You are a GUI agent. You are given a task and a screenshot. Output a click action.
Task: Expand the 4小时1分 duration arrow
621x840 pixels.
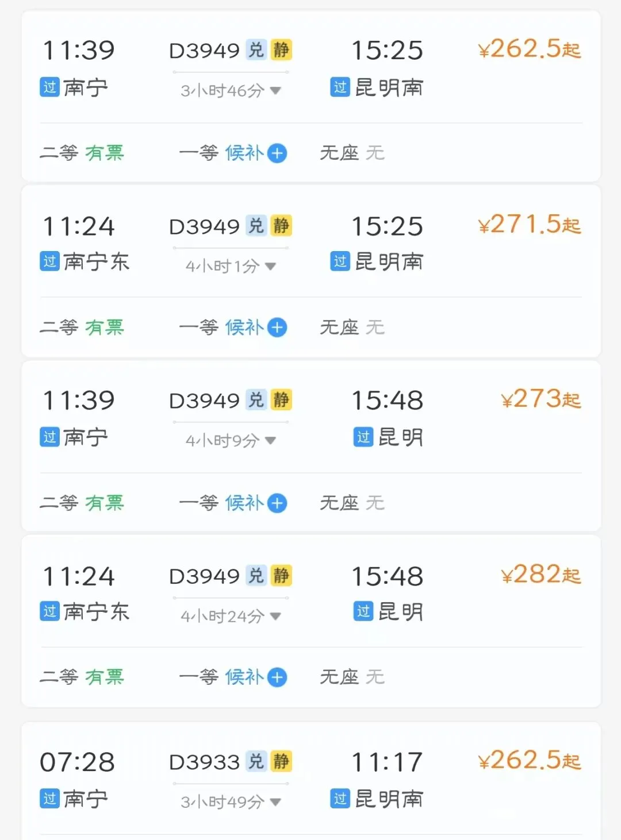[x=271, y=267]
